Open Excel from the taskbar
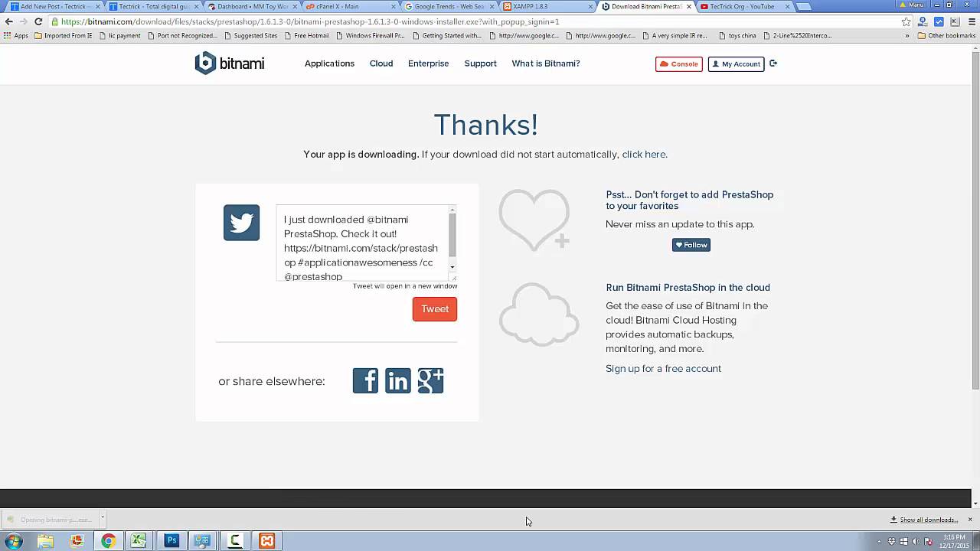The width and height of the screenshot is (980, 551). tap(139, 541)
